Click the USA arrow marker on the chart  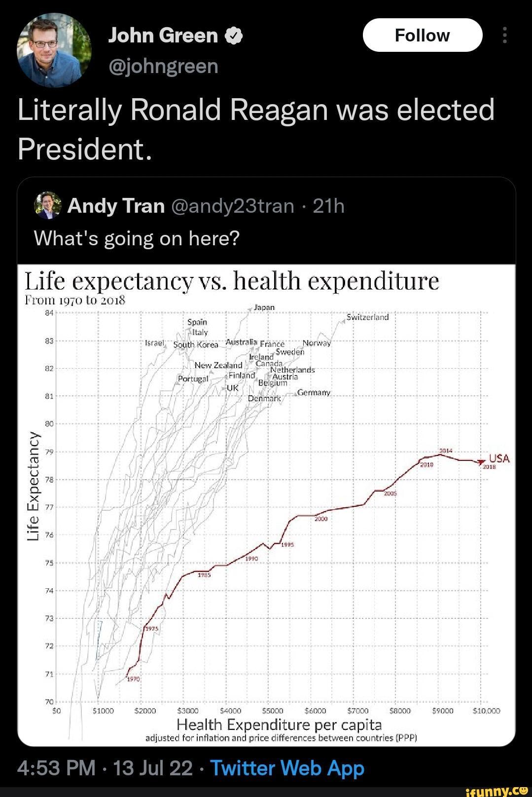[x=480, y=463]
